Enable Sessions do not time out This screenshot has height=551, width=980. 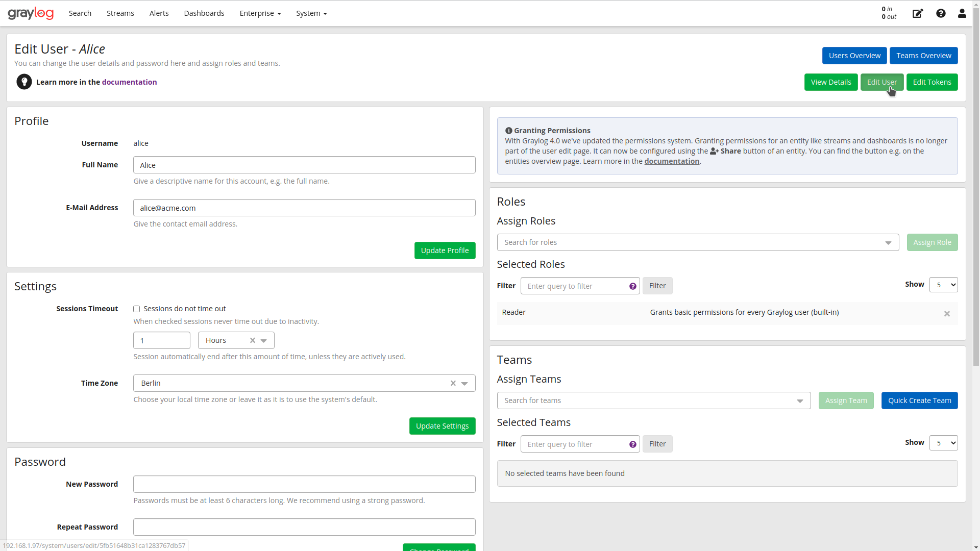point(137,309)
